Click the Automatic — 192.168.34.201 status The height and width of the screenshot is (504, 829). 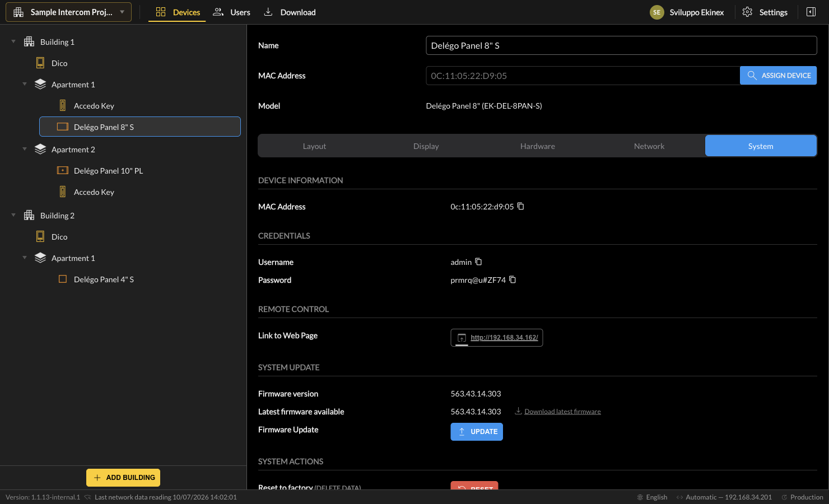click(x=724, y=497)
